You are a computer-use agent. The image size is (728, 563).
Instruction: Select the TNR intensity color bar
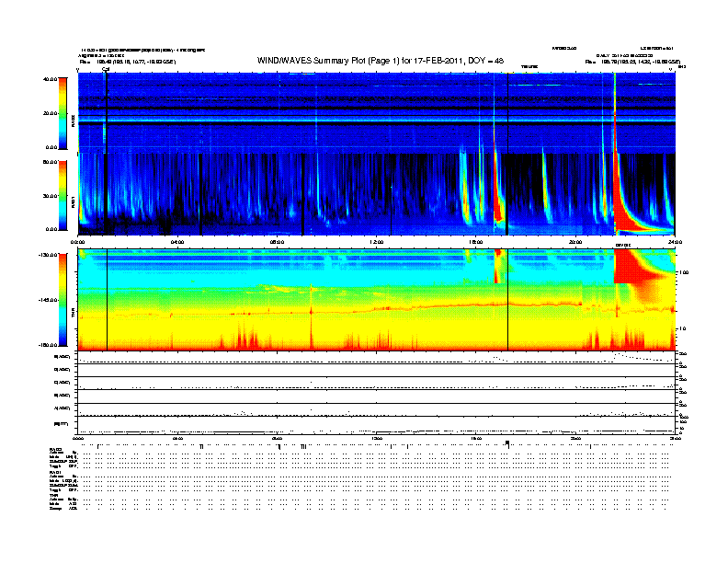point(63,300)
